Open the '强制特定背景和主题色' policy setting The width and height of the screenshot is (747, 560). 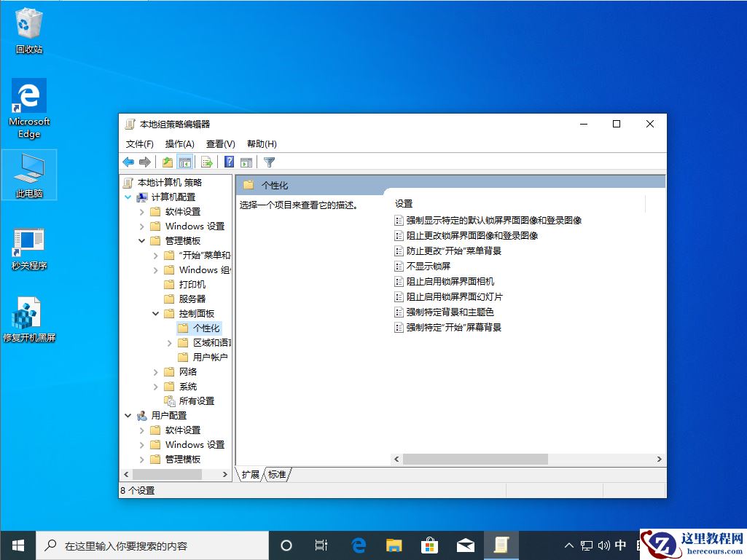449,312
